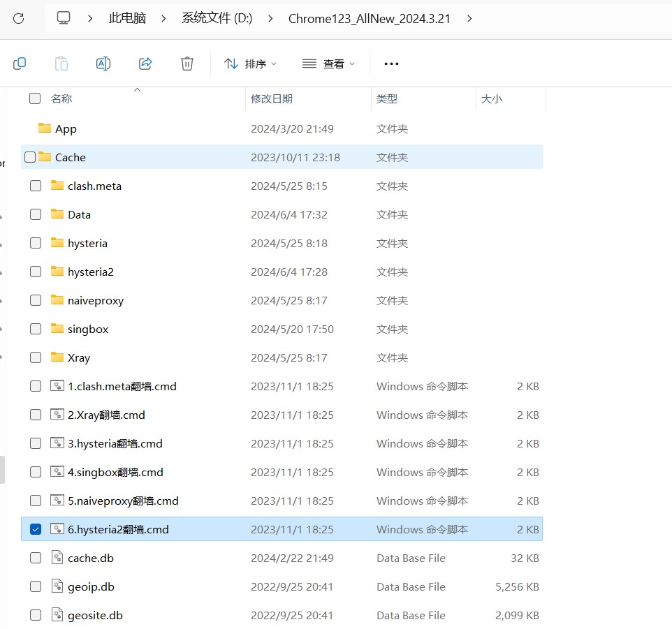The image size is (672, 629).
Task: Click the date 2024/6/4 17:32
Action: coord(289,214)
